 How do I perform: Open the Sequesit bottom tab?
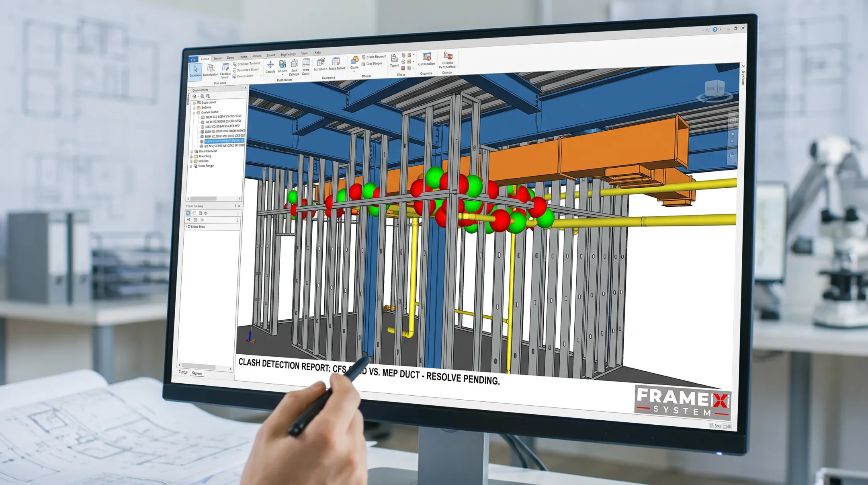[197, 373]
